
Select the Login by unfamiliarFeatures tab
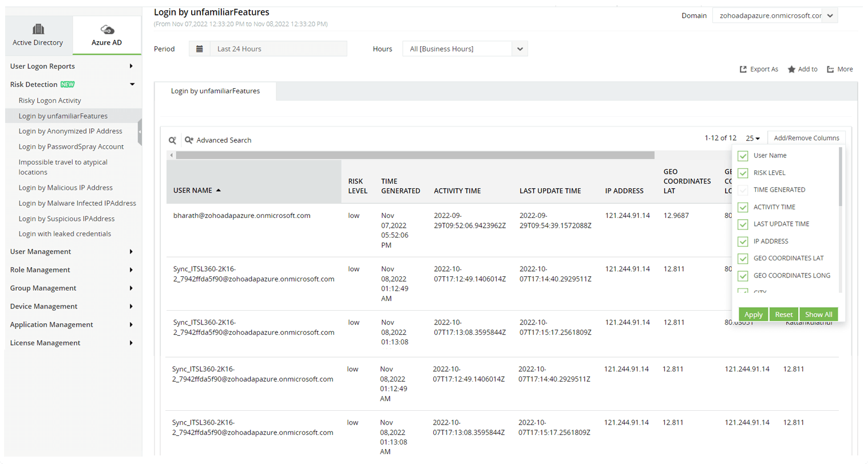tap(216, 90)
